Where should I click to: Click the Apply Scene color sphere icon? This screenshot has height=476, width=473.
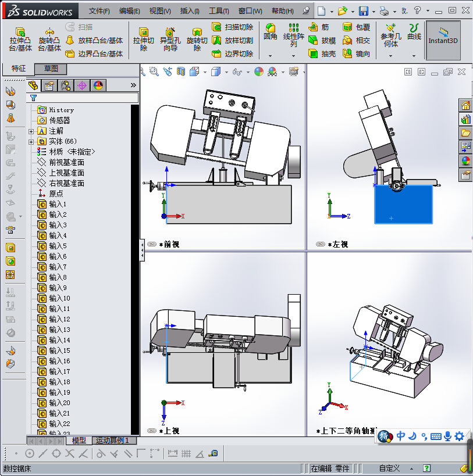(x=272, y=71)
